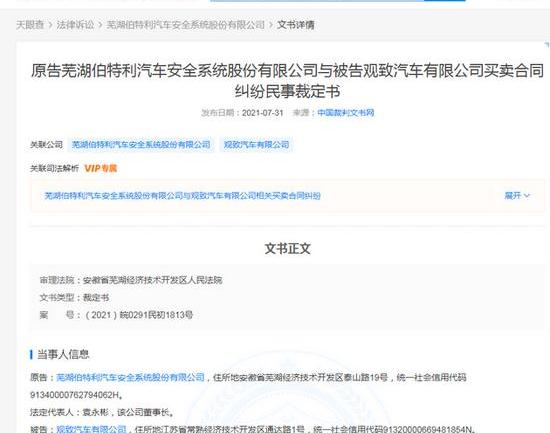Click the credit code 91340000762794062H
The height and width of the screenshot is (433, 550).
pos(75,395)
